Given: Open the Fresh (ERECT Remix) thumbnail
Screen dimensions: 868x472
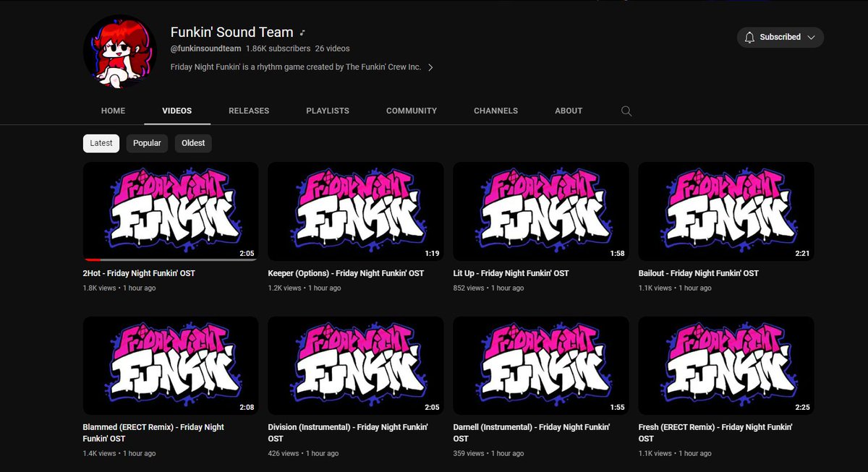Looking at the screenshot, I should [x=726, y=365].
